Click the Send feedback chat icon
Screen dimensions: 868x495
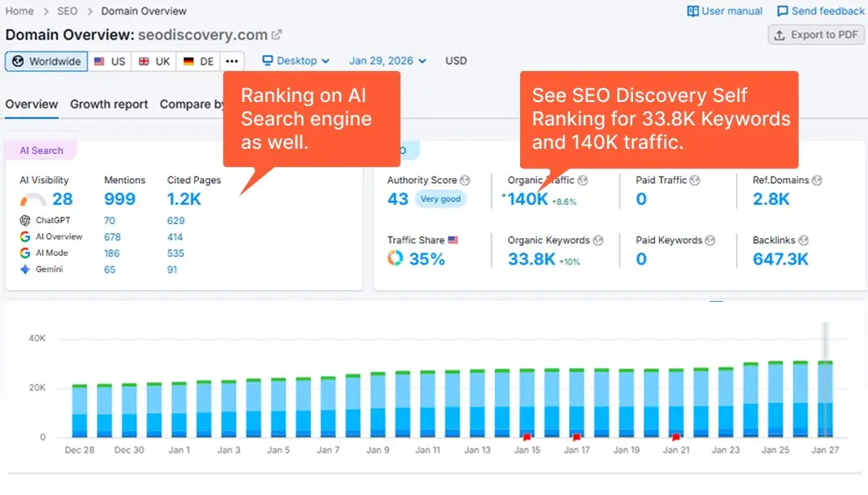pos(782,11)
